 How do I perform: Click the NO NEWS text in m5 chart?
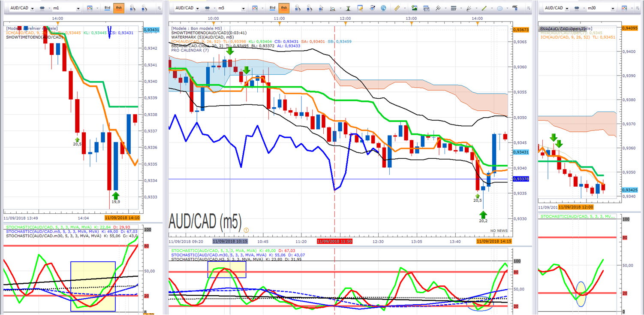[x=499, y=231]
